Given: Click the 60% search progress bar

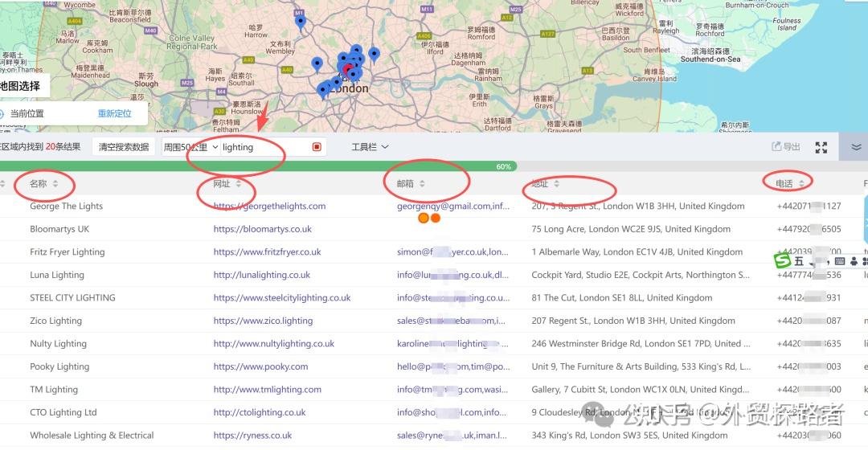Looking at the screenshot, I should pyautogui.click(x=258, y=166).
